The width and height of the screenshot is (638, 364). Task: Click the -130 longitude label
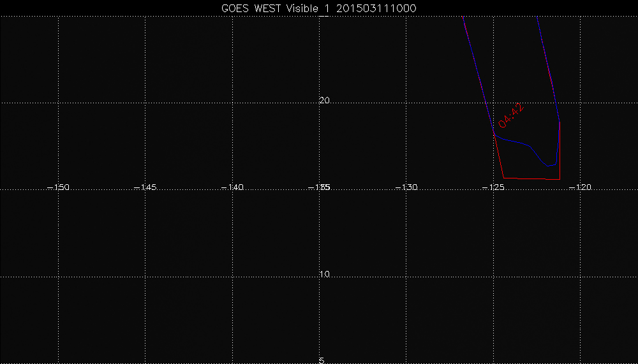click(406, 187)
